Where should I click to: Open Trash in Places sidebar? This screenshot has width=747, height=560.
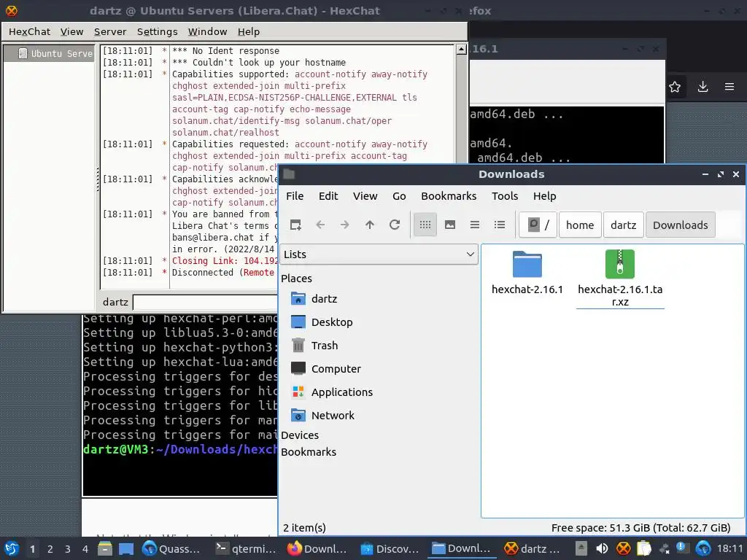[314, 346]
